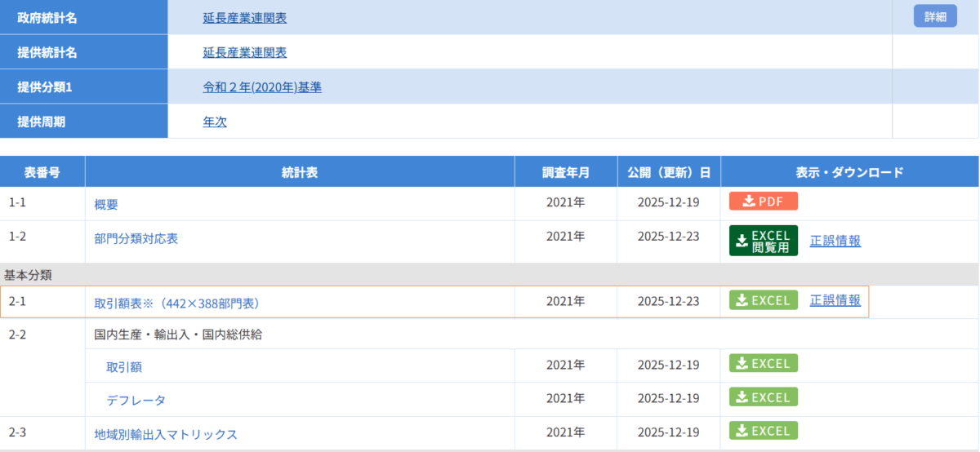Open 地域別輸出入マトリックス link

point(166,434)
